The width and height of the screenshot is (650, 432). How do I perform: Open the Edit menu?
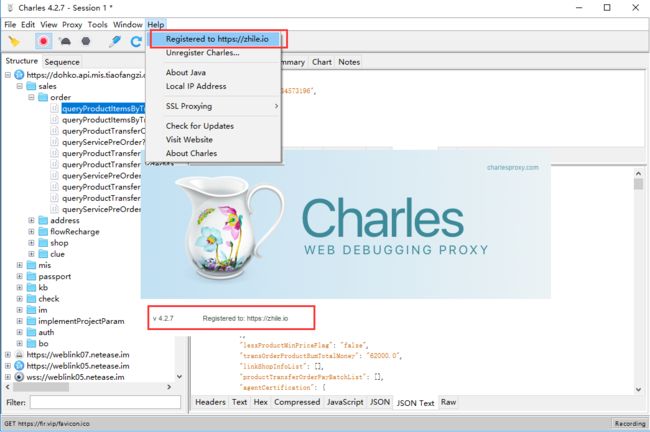(28, 24)
